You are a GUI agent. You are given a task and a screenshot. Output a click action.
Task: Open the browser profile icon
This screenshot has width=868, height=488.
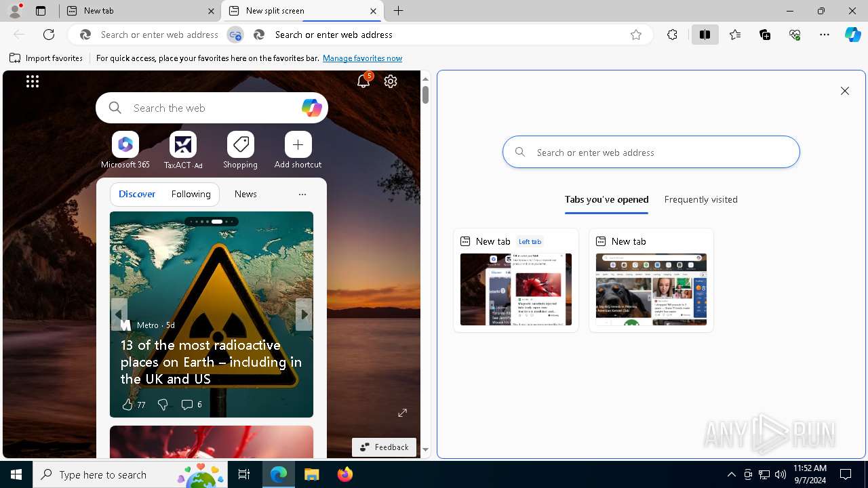pos(15,11)
